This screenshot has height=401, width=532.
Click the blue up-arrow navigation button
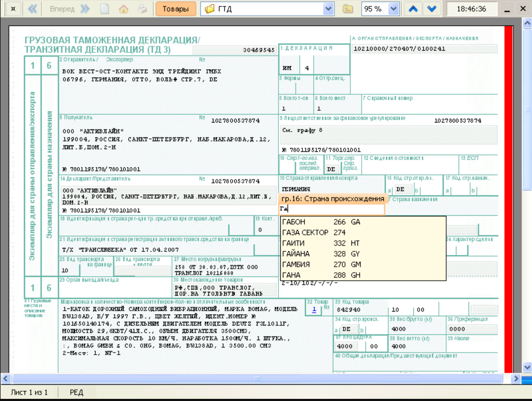point(413,9)
